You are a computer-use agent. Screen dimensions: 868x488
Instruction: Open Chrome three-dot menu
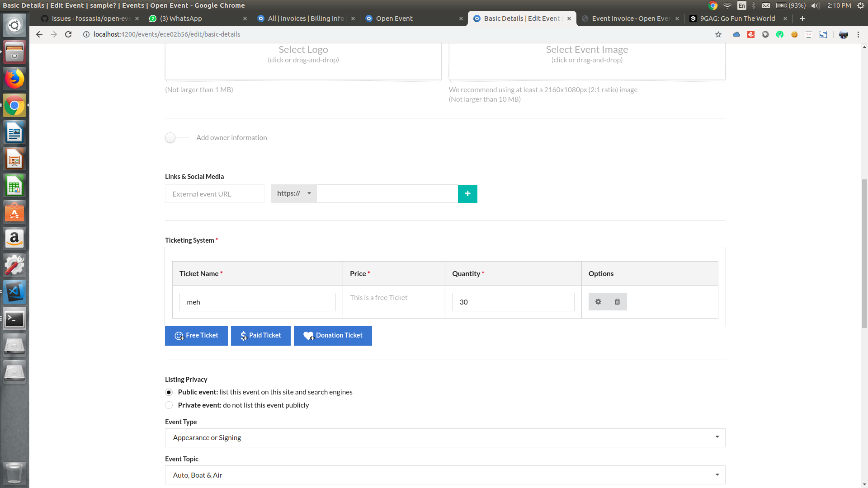tap(858, 34)
